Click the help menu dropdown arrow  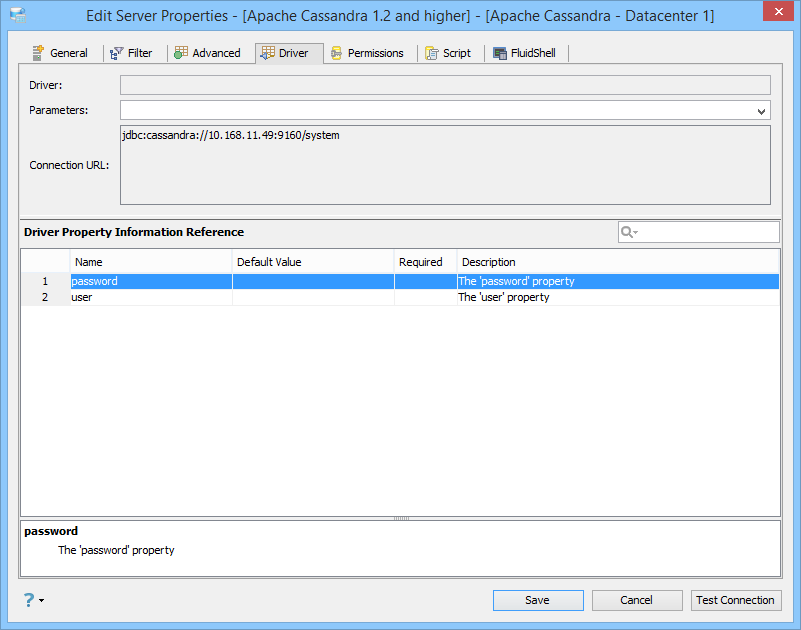pos(41,600)
